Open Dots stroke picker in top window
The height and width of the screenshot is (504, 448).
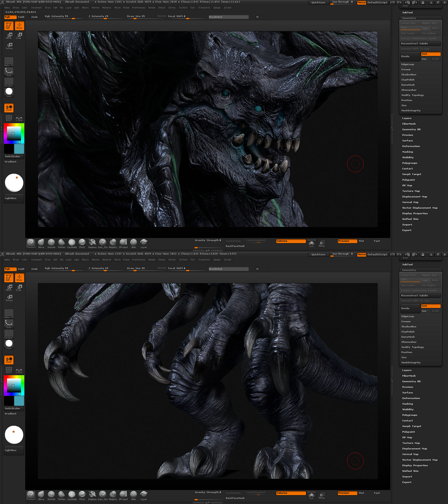coord(9,72)
